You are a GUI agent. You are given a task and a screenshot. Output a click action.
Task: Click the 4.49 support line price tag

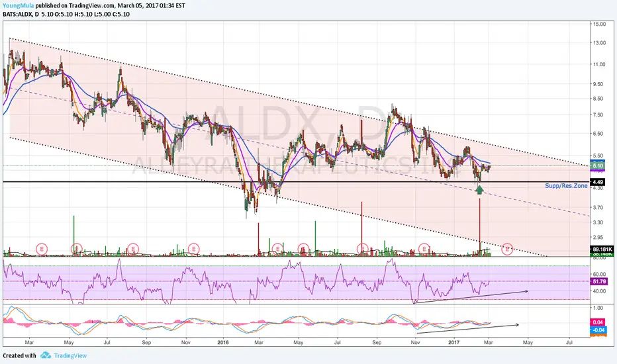coord(598,182)
